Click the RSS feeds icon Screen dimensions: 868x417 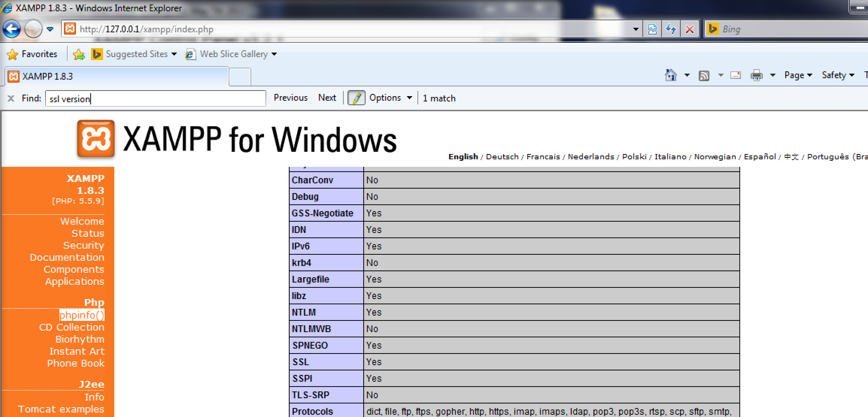click(704, 76)
